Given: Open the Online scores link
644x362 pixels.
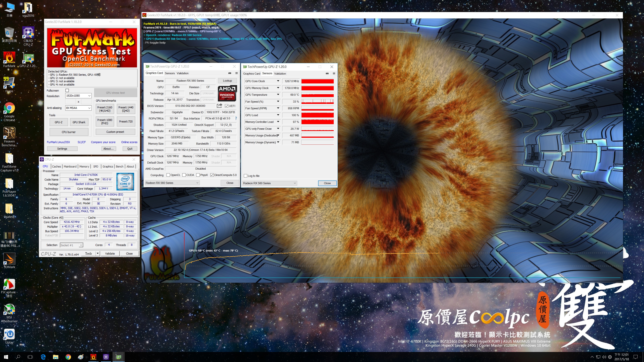Looking at the screenshot, I should click(129, 142).
